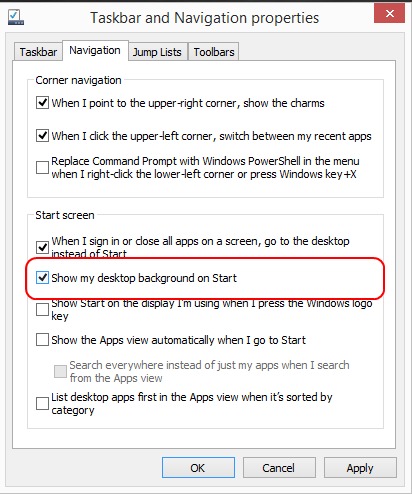Apply the navigation settings
412x494 pixels.
pyautogui.click(x=360, y=468)
